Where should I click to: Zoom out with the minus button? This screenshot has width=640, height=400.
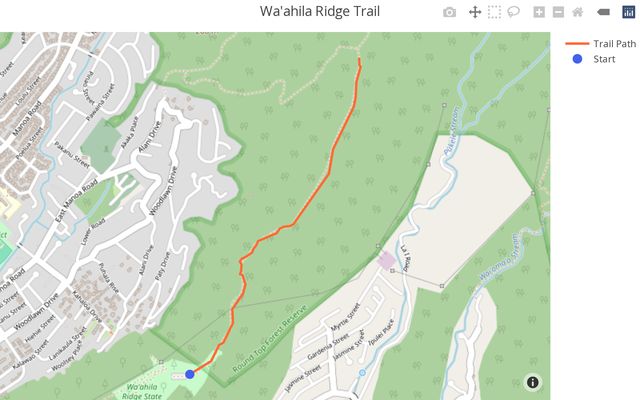point(558,12)
